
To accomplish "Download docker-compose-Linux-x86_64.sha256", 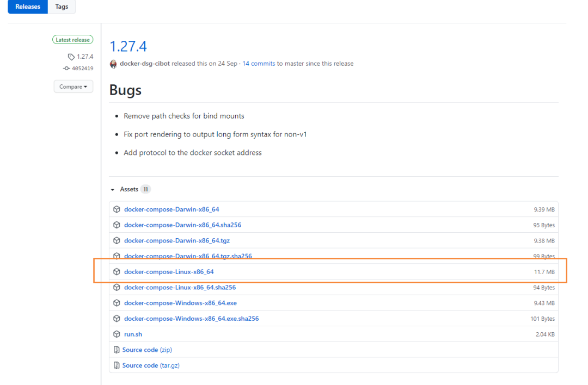I will pyautogui.click(x=180, y=288).
